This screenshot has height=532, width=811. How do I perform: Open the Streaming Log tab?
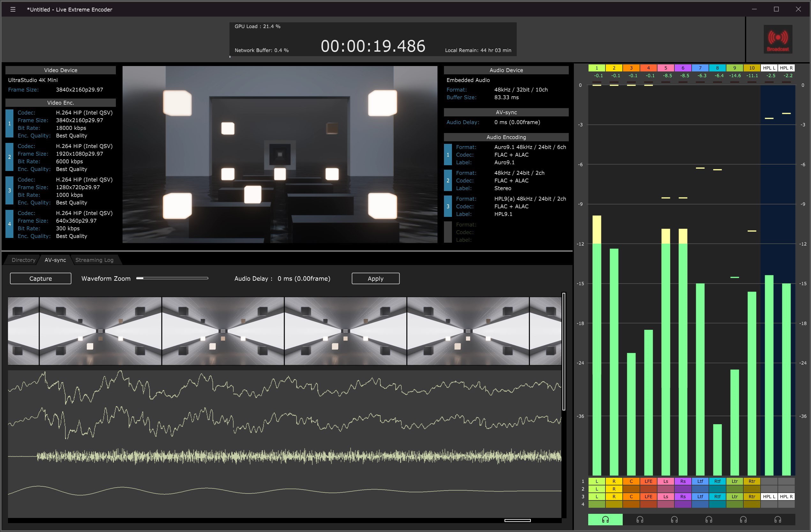coord(94,260)
